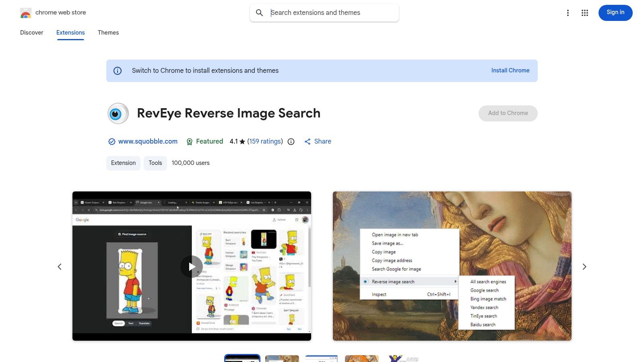The width and height of the screenshot is (644, 362).
Task: Click the verified badge beside squobble.com
Action: tap(112, 142)
